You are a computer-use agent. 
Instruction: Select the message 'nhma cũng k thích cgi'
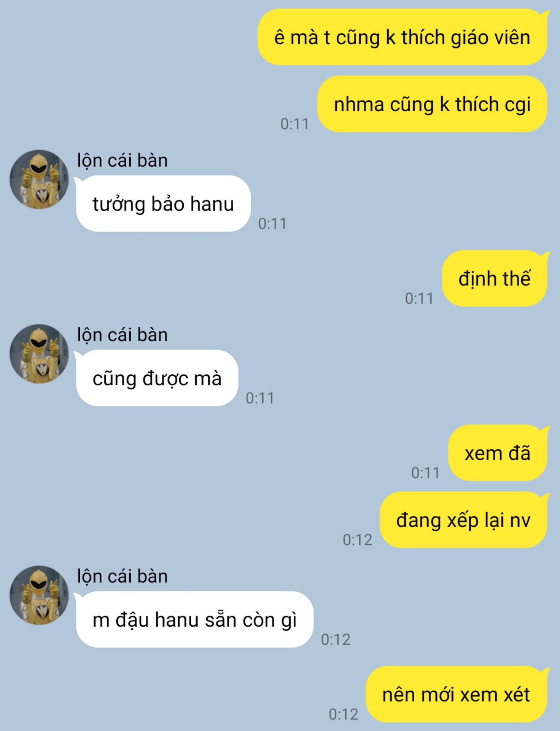[433, 104]
